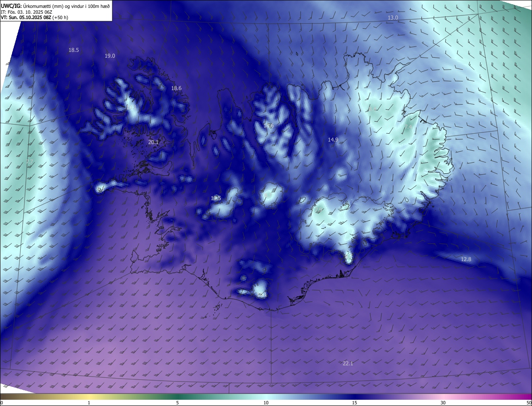Image resolution: width=532 pixels, height=406 pixels.
Task: Click the 14.9 value label
Action: pyautogui.click(x=333, y=140)
